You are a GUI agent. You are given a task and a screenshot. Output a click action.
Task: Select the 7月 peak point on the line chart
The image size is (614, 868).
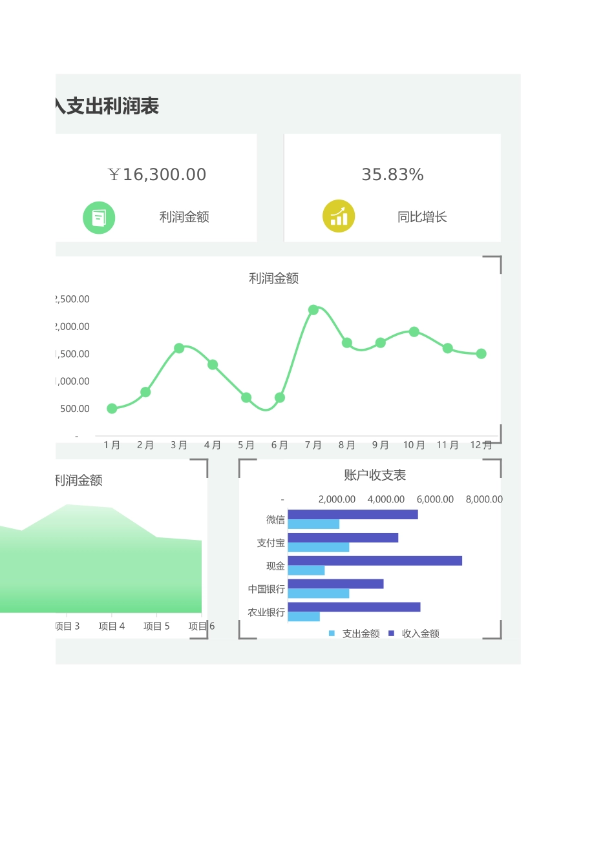tap(313, 310)
